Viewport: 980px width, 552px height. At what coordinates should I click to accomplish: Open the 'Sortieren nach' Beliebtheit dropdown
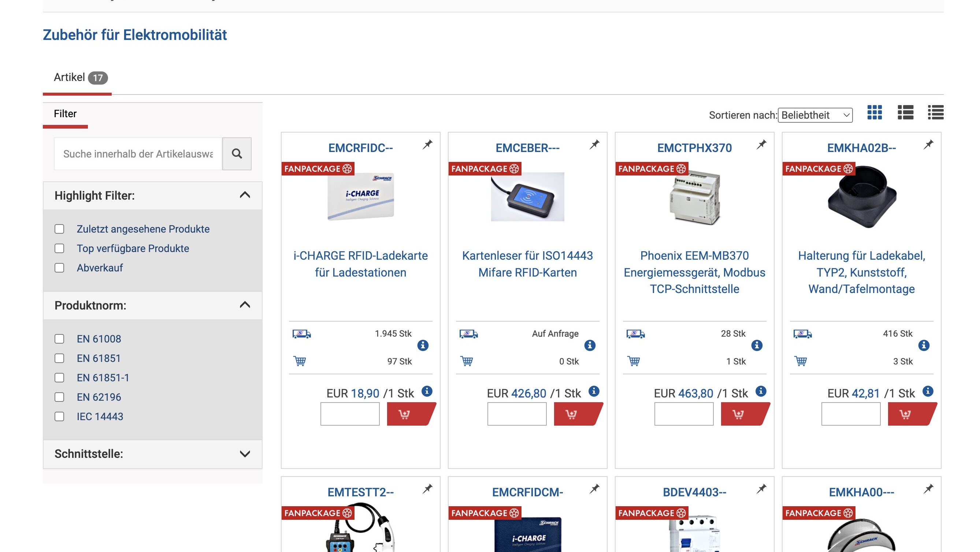coord(815,115)
